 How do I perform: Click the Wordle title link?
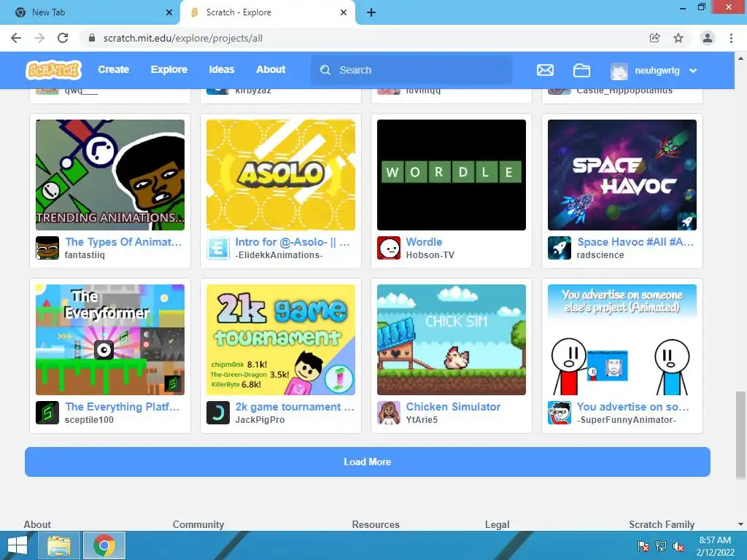pos(424,242)
